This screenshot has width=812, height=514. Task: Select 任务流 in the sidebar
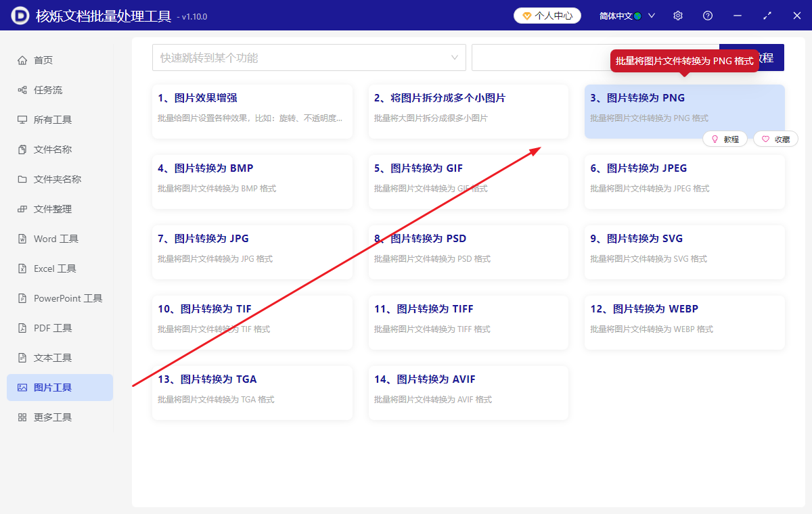click(x=60, y=90)
